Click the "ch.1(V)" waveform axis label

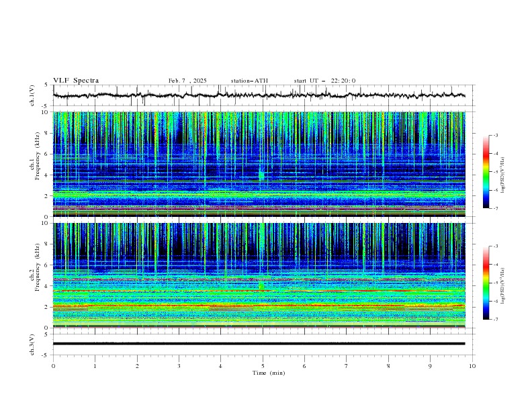click(32, 95)
